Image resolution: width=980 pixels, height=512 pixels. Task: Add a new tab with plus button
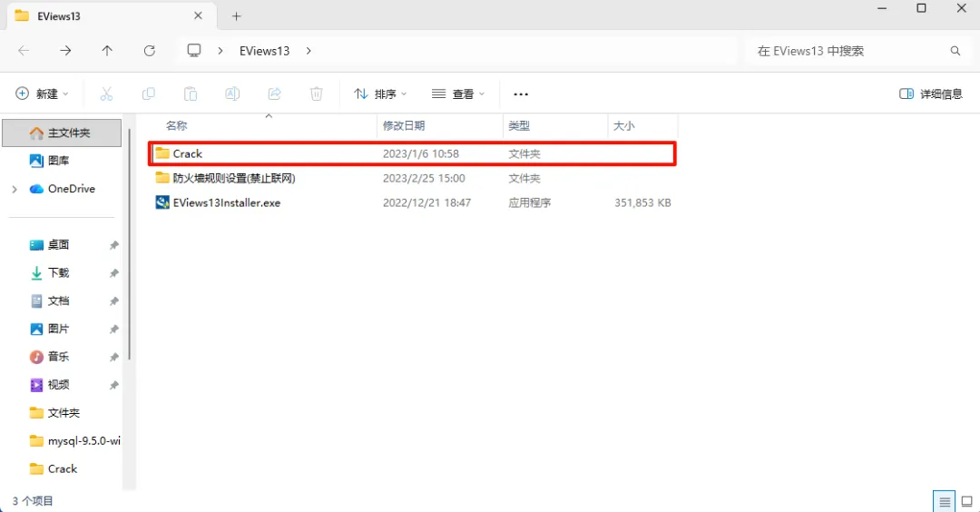(x=236, y=16)
